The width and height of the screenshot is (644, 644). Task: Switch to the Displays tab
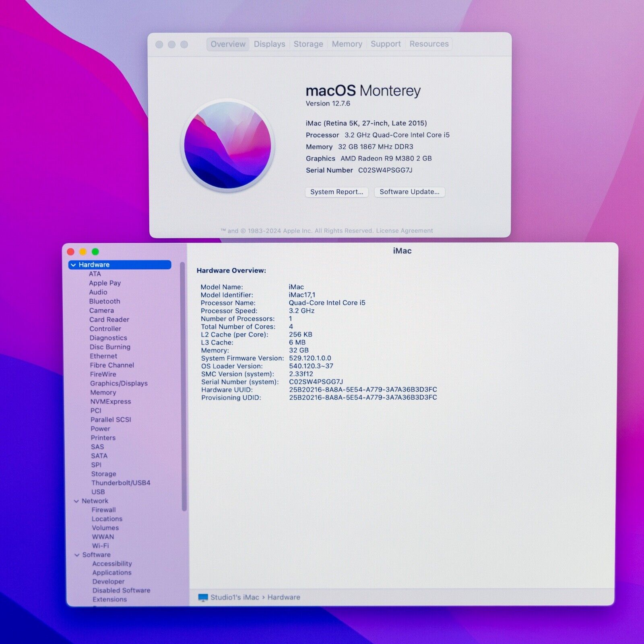pyautogui.click(x=269, y=44)
